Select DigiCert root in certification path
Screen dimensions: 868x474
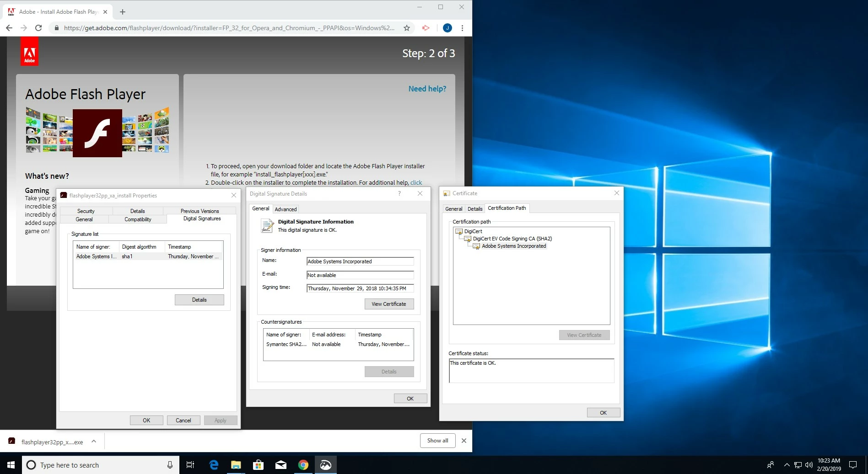(473, 231)
